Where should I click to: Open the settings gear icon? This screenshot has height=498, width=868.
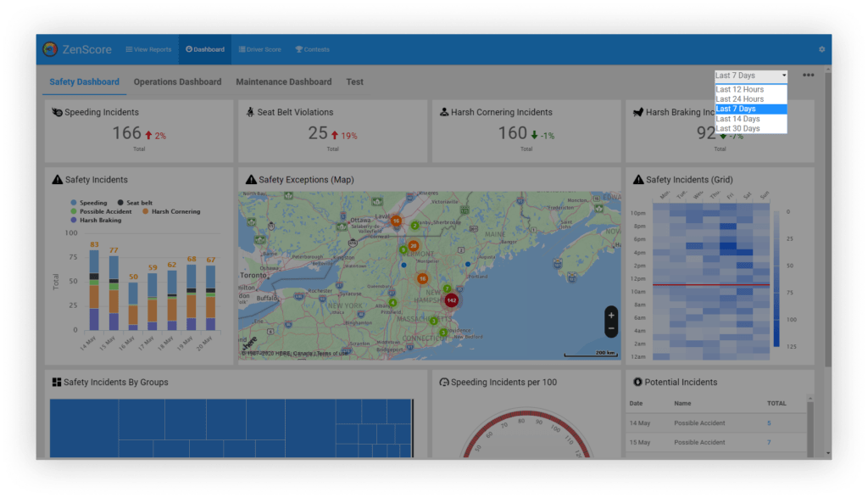pyautogui.click(x=822, y=49)
